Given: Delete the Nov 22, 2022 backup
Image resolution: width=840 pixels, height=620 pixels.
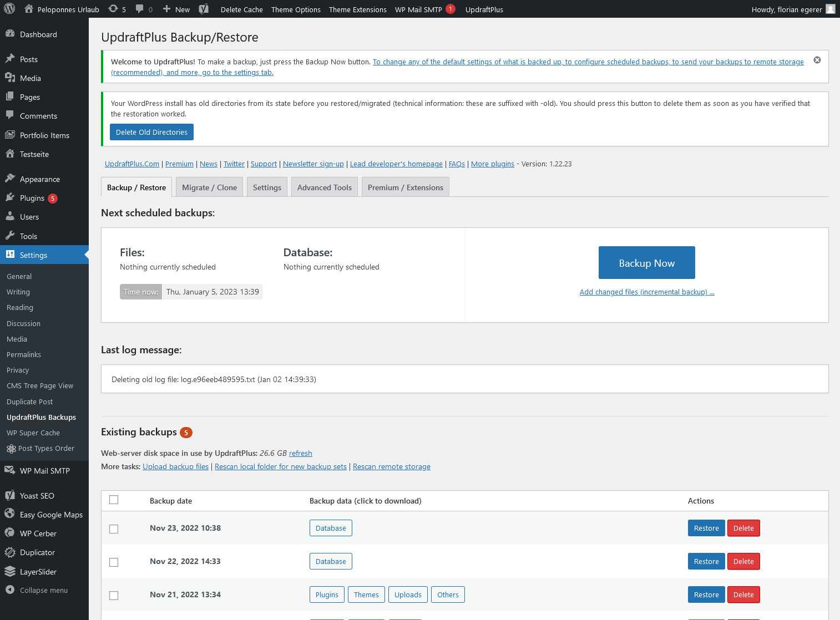Looking at the screenshot, I should (743, 561).
